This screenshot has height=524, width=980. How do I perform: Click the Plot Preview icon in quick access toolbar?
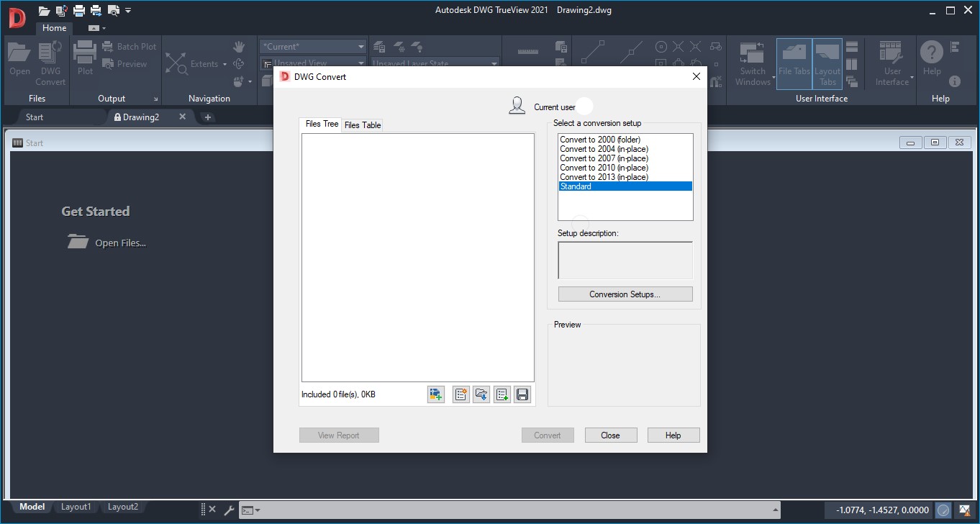[113, 11]
